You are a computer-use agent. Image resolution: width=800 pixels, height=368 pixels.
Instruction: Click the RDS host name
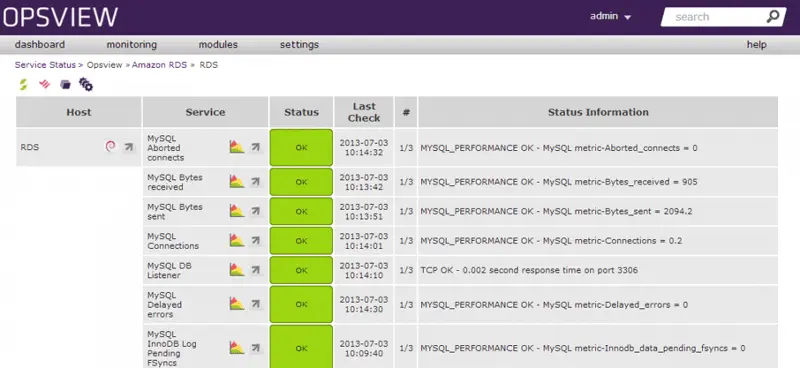tap(30, 147)
